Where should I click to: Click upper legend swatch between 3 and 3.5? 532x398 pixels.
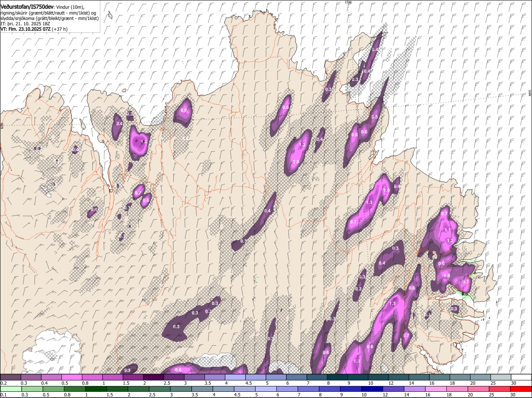(x=194, y=377)
